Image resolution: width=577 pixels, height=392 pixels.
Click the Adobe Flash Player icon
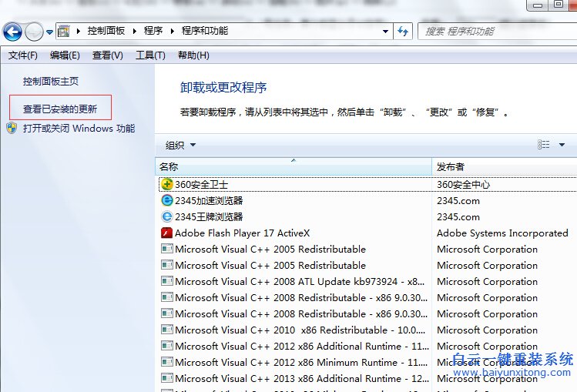pyautogui.click(x=166, y=233)
